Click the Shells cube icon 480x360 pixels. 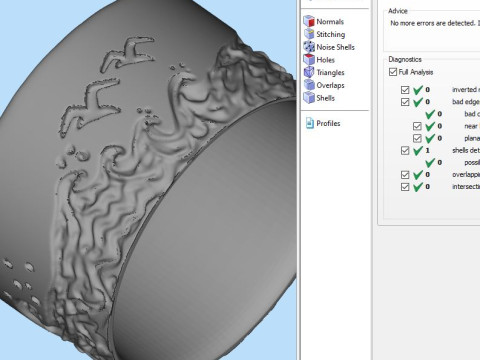tap(309, 98)
